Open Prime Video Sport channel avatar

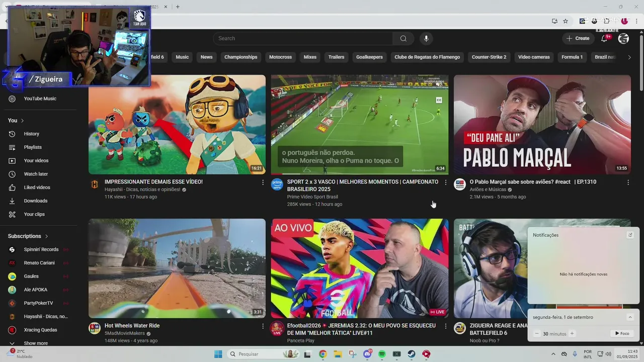coord(277,185)
